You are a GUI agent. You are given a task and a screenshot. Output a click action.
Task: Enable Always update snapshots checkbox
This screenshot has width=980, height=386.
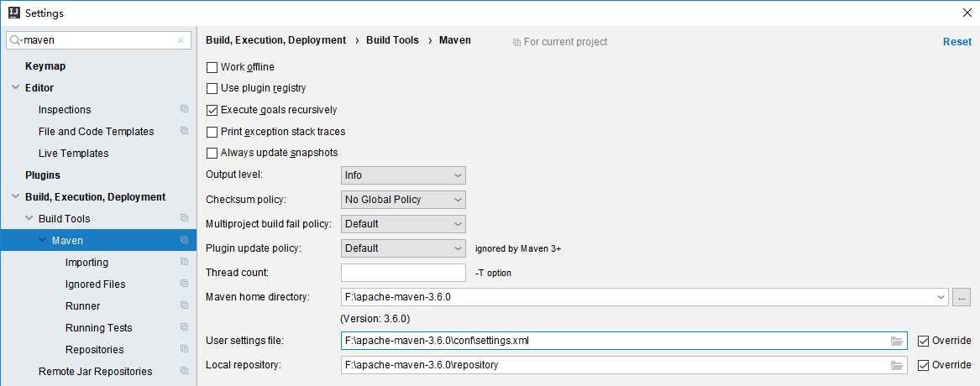point(212,153)
